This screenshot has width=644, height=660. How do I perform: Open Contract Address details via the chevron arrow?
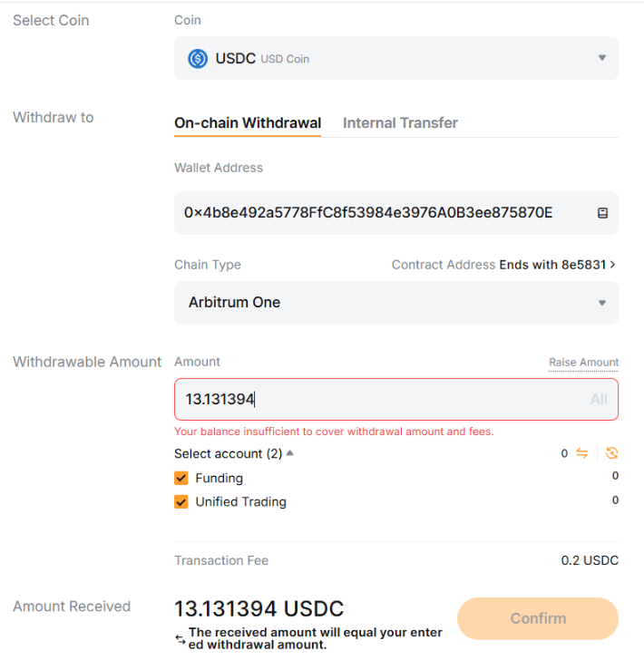[x=613, y=265]
